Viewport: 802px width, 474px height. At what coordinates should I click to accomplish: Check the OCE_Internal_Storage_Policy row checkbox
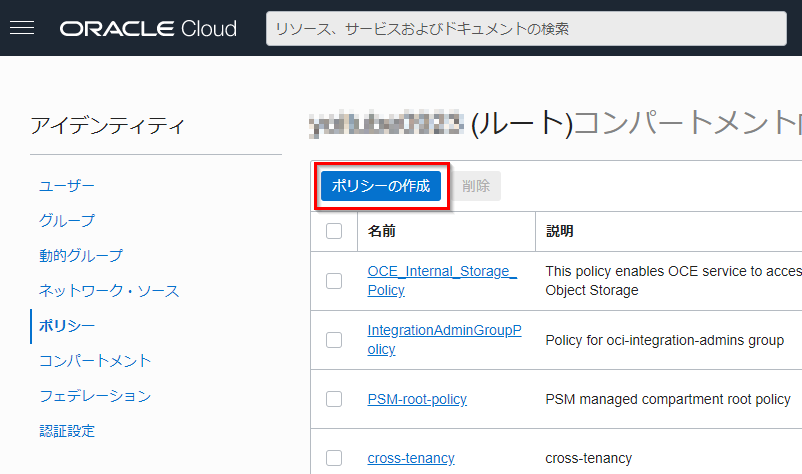(334, 281)
